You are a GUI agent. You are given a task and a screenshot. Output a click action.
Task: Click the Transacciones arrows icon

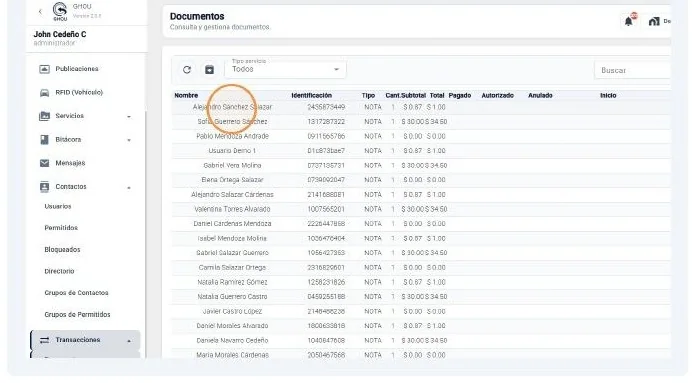pos(44,340)
